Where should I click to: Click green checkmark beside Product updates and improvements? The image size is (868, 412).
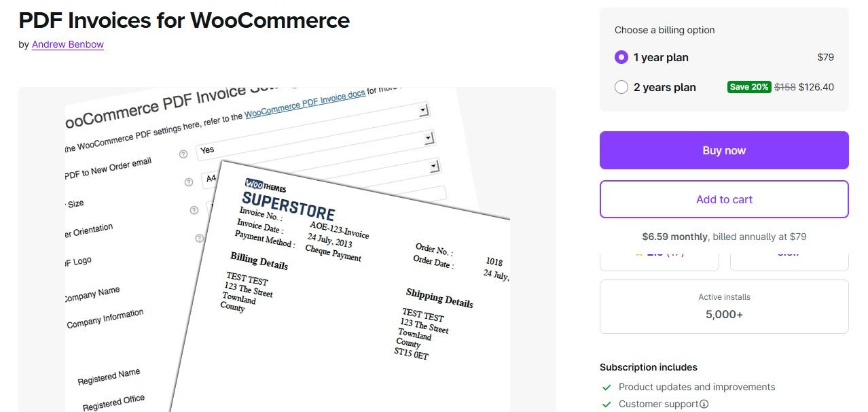coord(607,388)
